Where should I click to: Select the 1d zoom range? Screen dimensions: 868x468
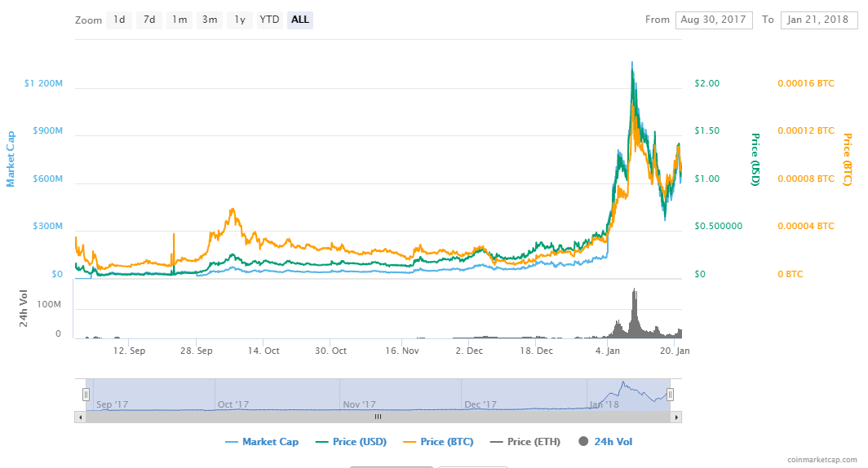click(x=119, y=20)
